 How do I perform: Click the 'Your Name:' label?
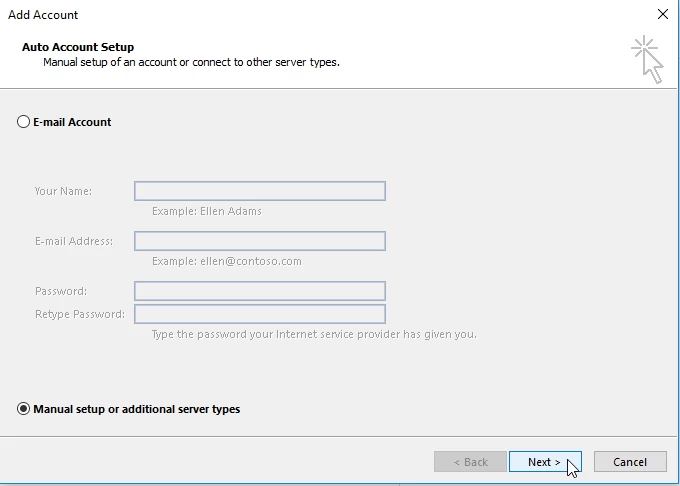point(63,191)
